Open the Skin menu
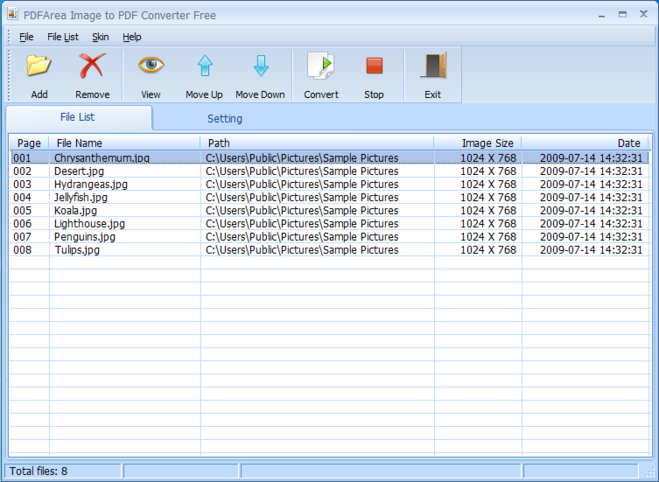The image size is (659, 482). click(x=100, y=37)
